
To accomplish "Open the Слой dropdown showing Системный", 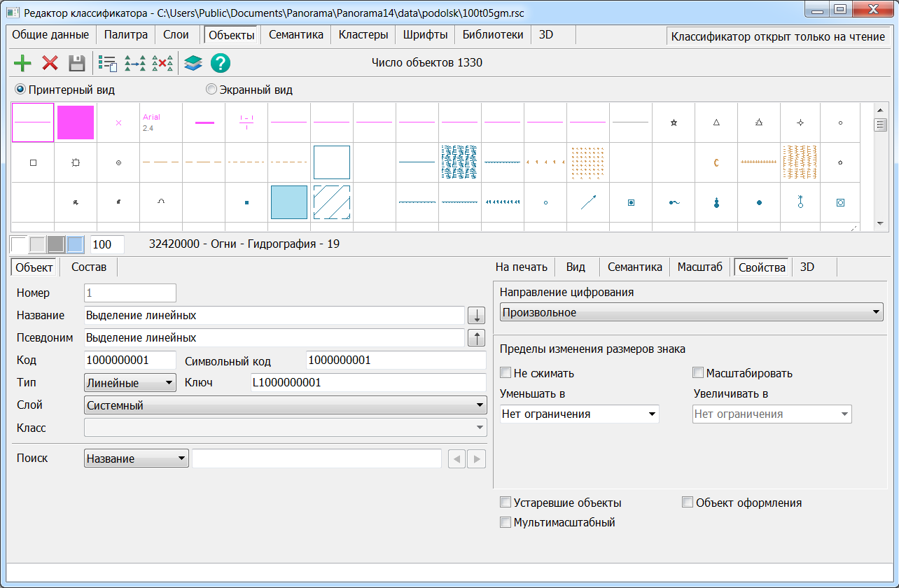I will (285, 405).
